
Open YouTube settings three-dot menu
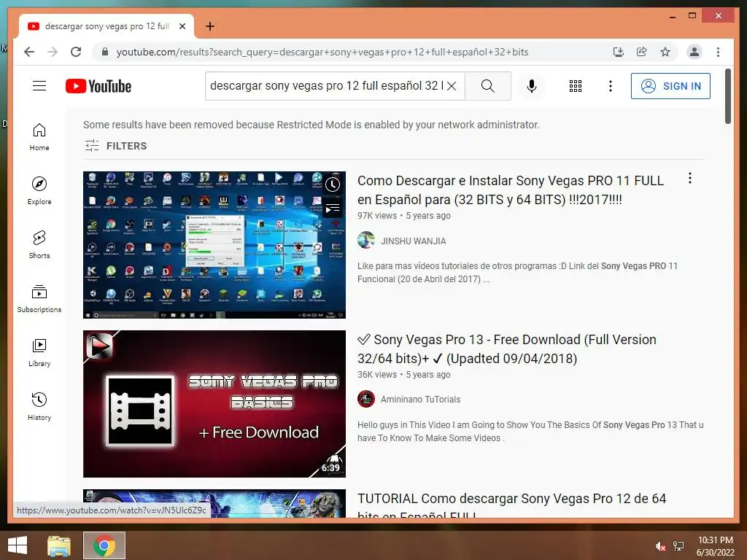pos(611,86)
